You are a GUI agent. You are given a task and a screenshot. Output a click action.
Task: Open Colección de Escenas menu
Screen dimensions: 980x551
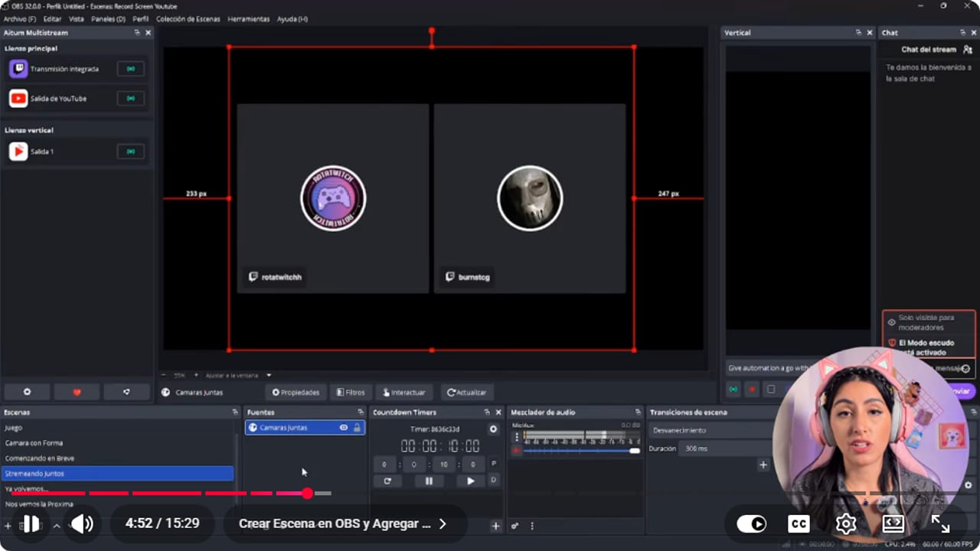[188, 18]
